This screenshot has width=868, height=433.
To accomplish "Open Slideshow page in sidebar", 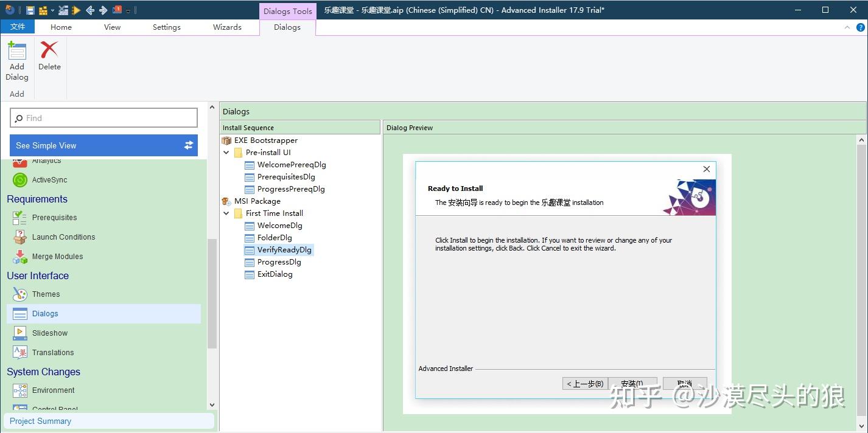I will (x=50, y=333).
